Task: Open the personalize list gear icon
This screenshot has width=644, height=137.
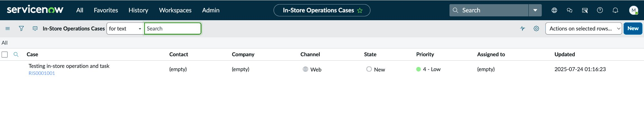Action: [536, 29]
